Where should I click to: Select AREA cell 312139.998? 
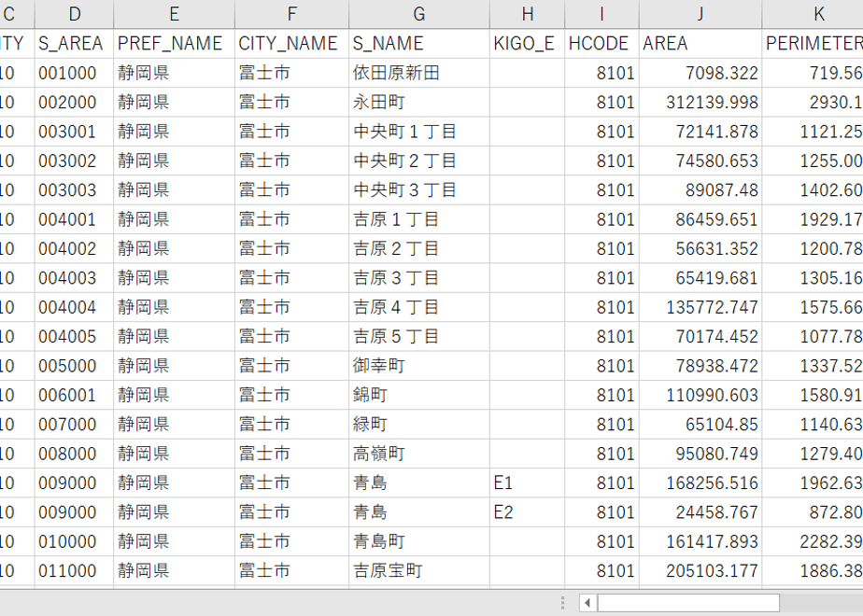pyautogui.click(x=700, y=102)
